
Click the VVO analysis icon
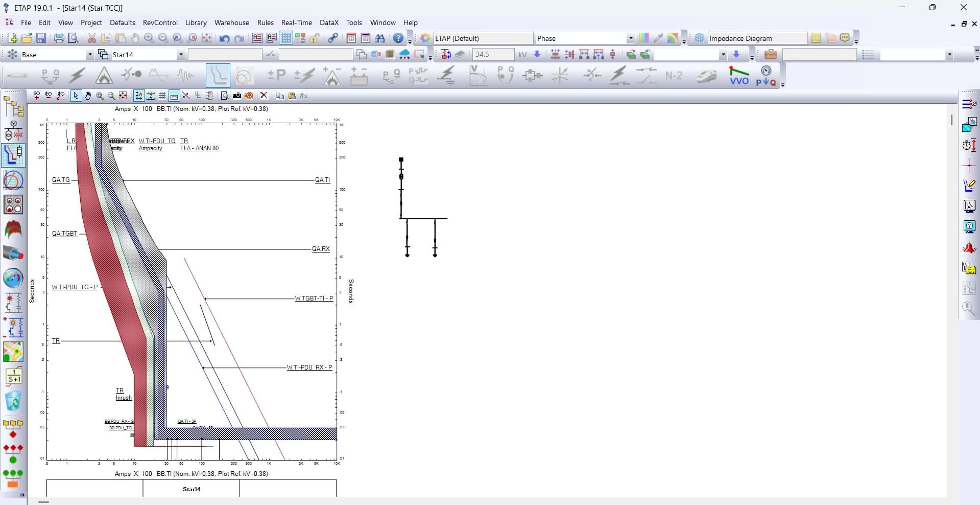739,76
